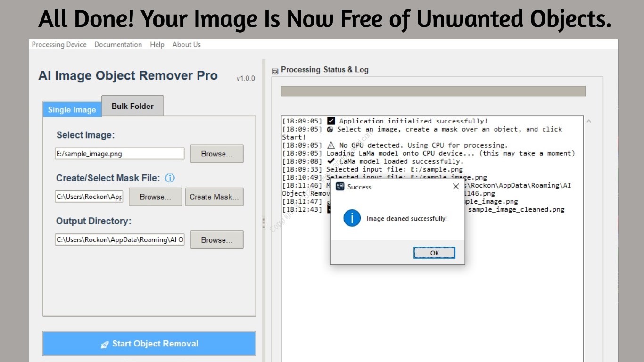This screenshot has height=362, width=644.
Task: Open the About Us menu
Action: [x=186, y=45]
